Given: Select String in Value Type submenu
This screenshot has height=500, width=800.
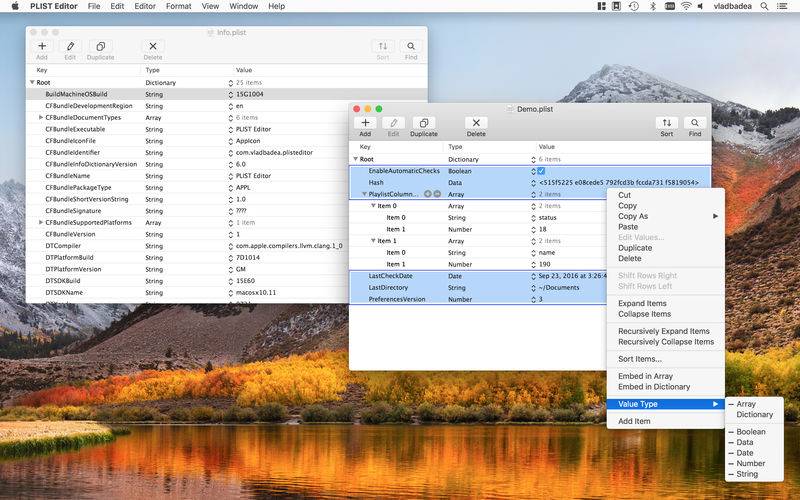Looking at the screenshot, I should pos(754,474).
